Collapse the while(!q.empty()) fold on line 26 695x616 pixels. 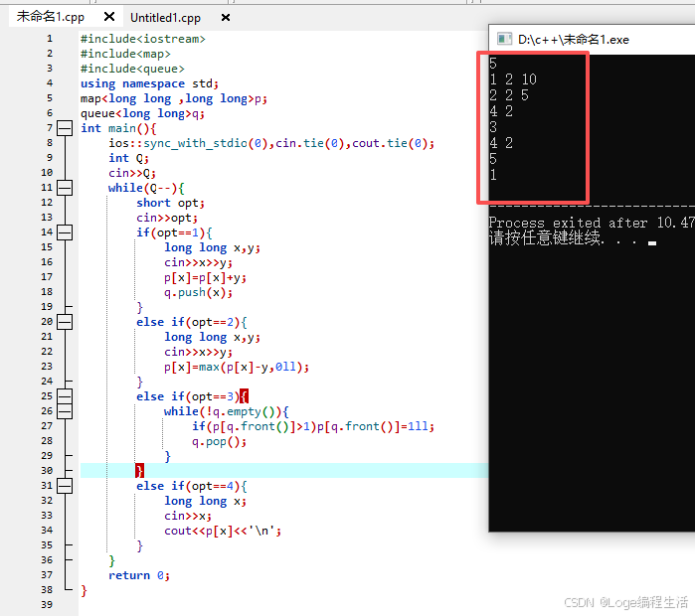point(65,411)
